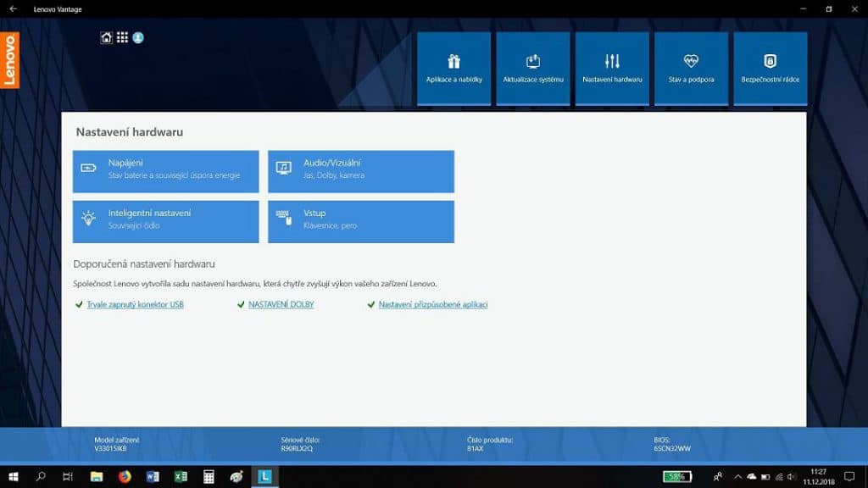The width and height of the screenshot is (868, 488).
Task: Click the lightbulb icon on Inteligentní nastavení
Action: [88, 218]
